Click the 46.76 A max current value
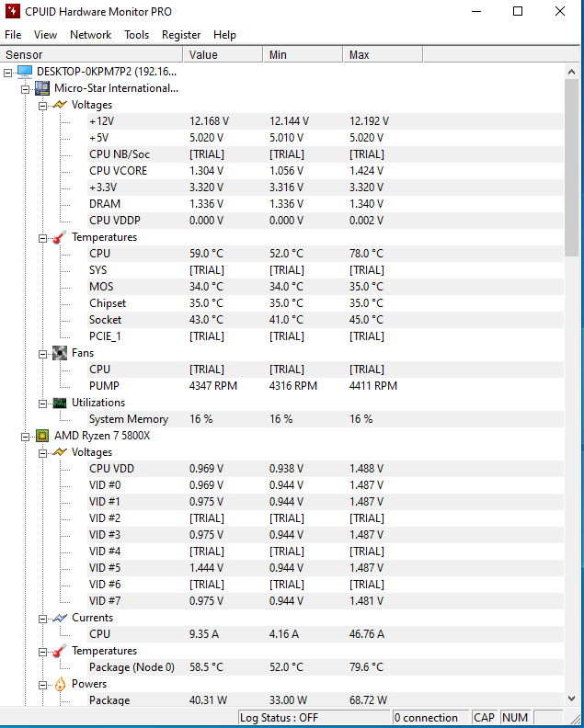 tap(367, 634)
